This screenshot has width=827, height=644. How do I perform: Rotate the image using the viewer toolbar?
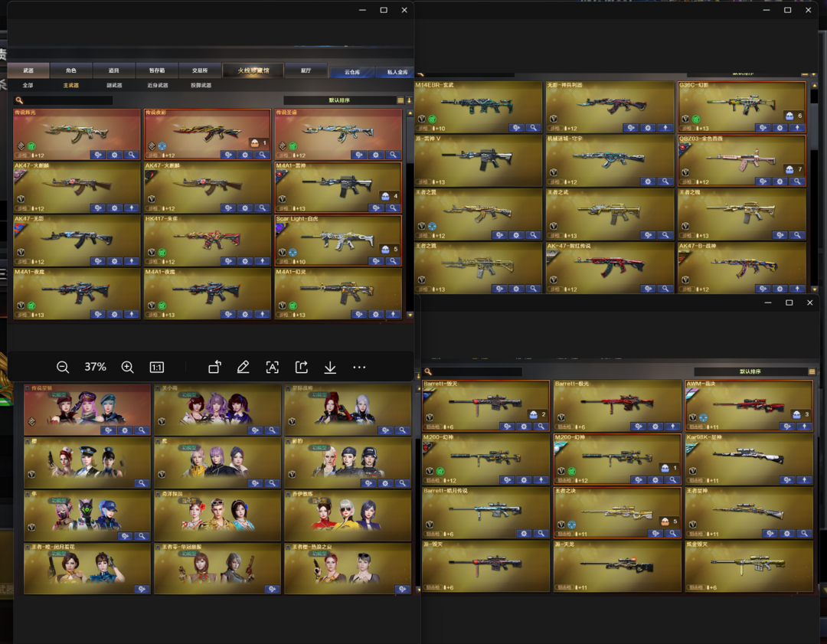pyautogui.click(x=214, y=367)
